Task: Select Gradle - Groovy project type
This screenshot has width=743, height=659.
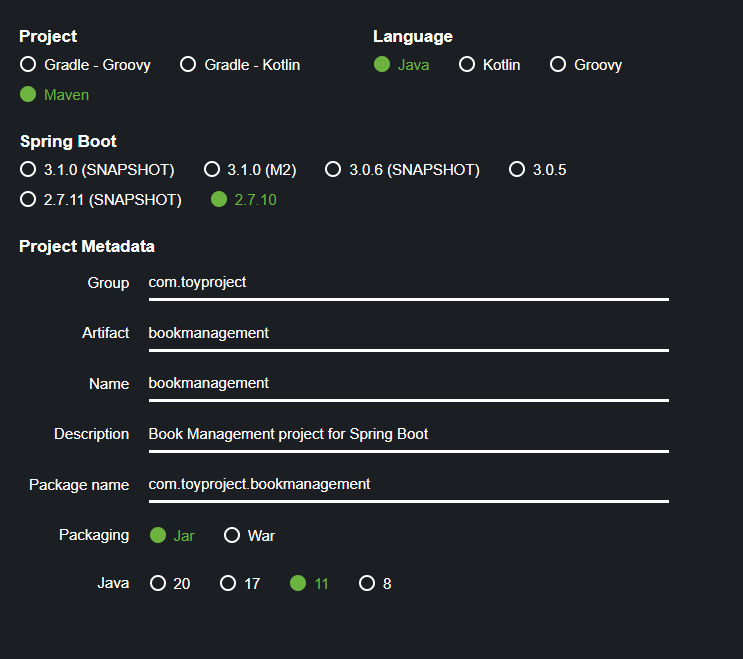Action: (28, 65)
